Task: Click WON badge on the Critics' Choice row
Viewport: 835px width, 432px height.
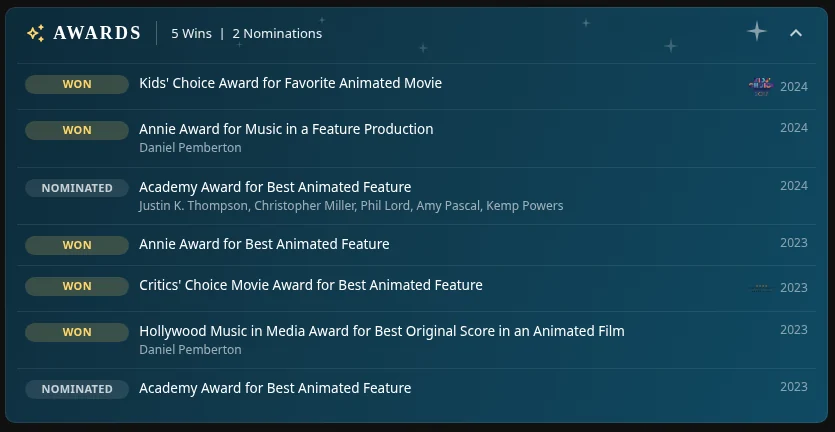Action: click(x=77, y=286)
